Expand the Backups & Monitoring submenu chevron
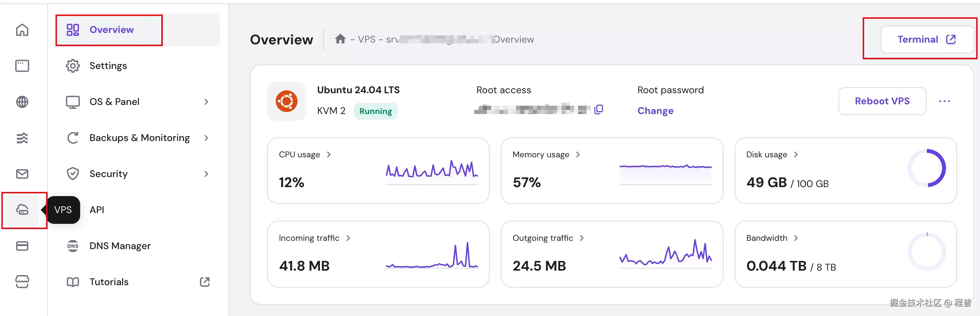 [206, 138]
